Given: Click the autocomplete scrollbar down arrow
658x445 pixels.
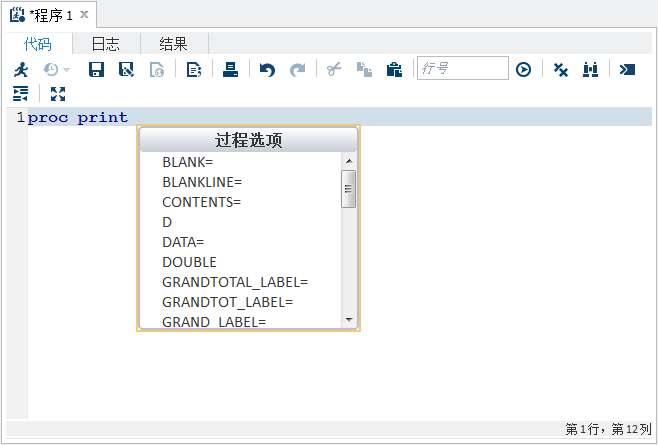Looking at the screenshot, I should [349, 320].
